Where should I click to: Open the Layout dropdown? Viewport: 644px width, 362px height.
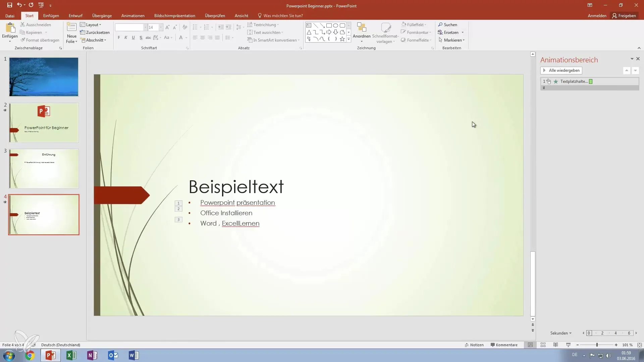click(91, 24)
